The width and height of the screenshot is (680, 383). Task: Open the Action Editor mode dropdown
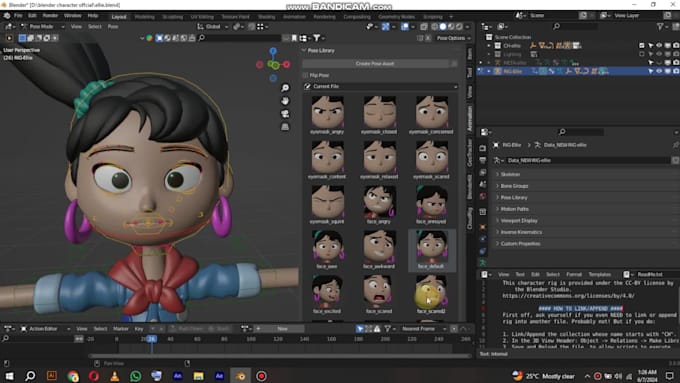[x=46, y=329]
